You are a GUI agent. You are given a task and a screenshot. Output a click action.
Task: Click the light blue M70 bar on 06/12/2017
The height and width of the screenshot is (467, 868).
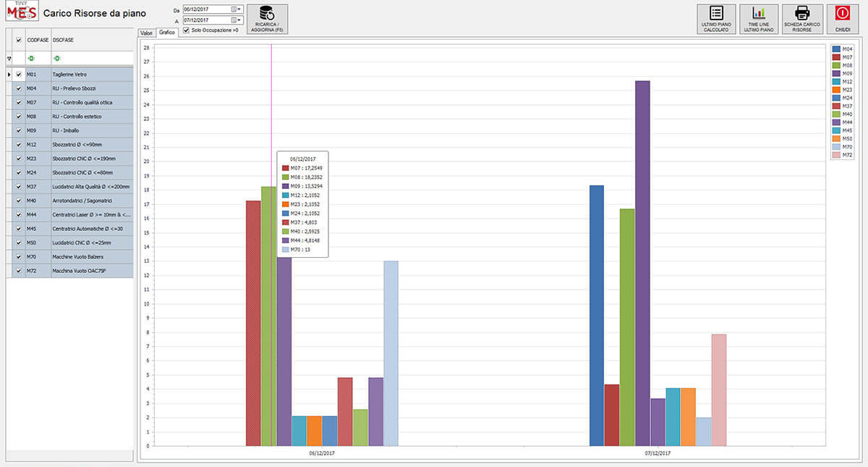tap(391, 353)
